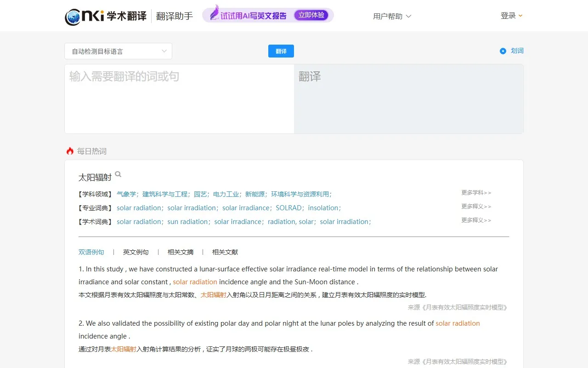
Task: Open the 自动检测目标语言 language selector
Action: pos(118,51)
